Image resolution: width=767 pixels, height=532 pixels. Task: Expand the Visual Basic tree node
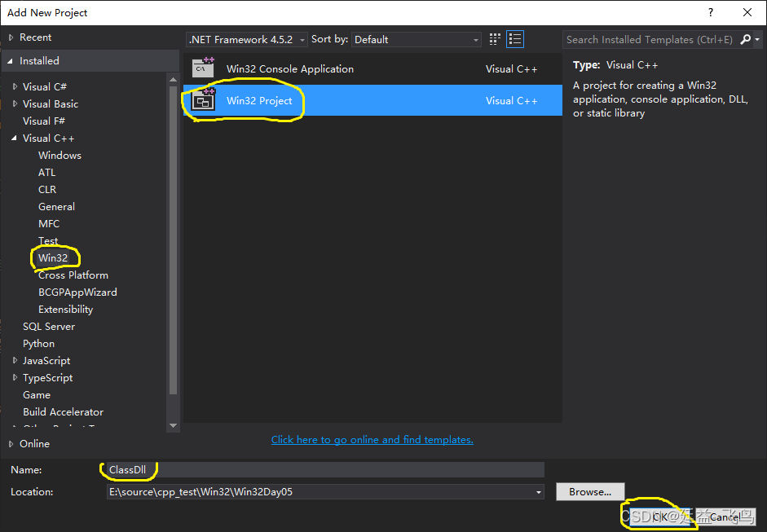pos(15,103)
